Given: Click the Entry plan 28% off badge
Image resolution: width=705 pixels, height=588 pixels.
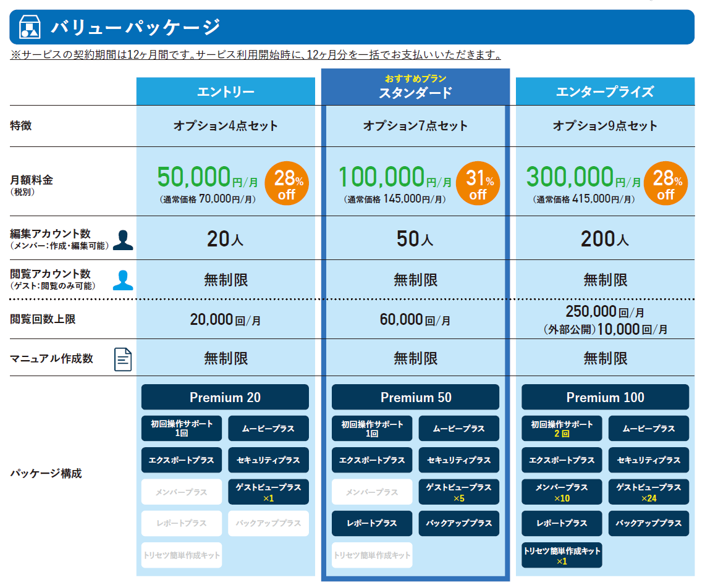Looking at the screenshot, I should (x=287, y=183).
